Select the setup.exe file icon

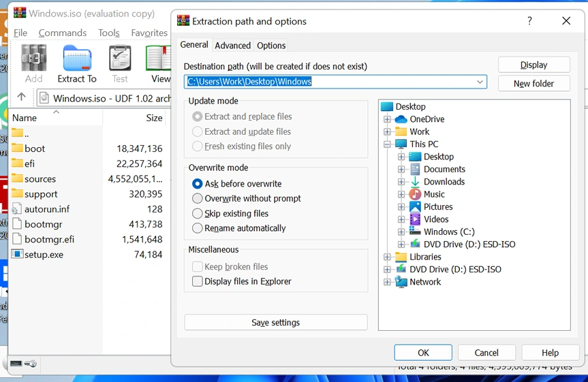(x=17, y=254)
